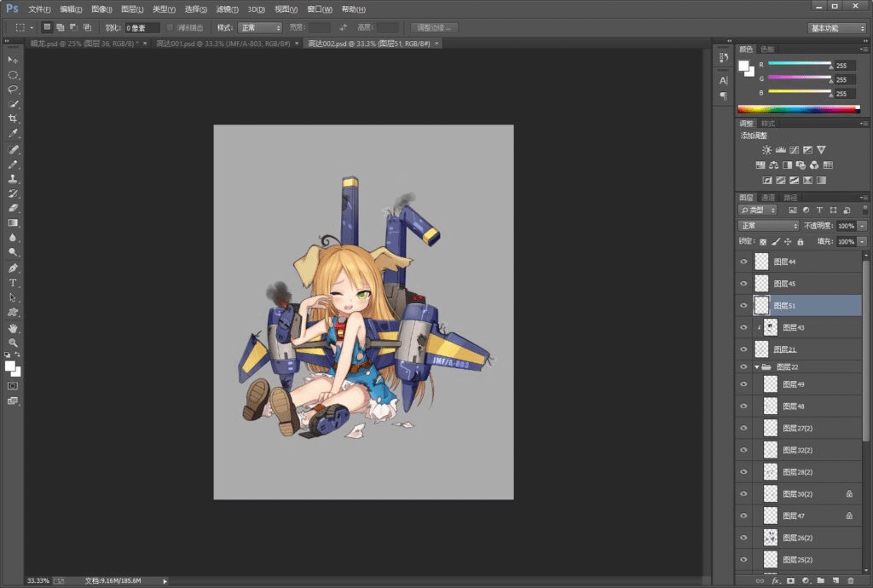
Task: Pick a color from the spectrum ramp
Action: [x=798, y=109]
